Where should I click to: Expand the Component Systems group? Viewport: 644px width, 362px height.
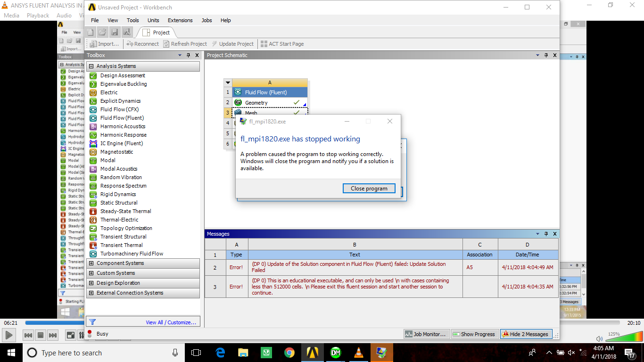91,263
